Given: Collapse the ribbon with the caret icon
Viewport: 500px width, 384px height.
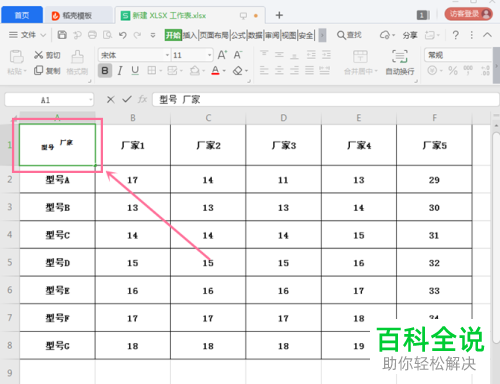Looking at the screenshot, I should tap(487, 35).
